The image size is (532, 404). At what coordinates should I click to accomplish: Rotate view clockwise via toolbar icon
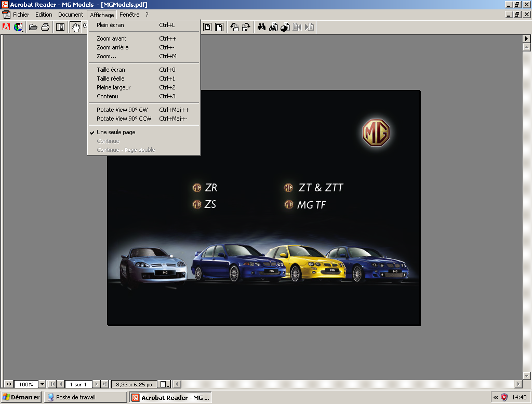pyautogui.click(x=246, y=27)
